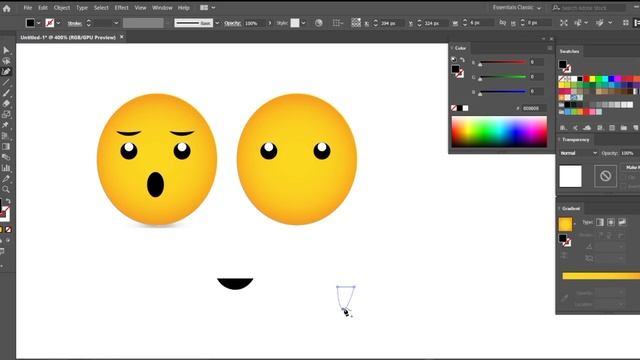
Task: Open the Window menu
Action: click(162, 8)
